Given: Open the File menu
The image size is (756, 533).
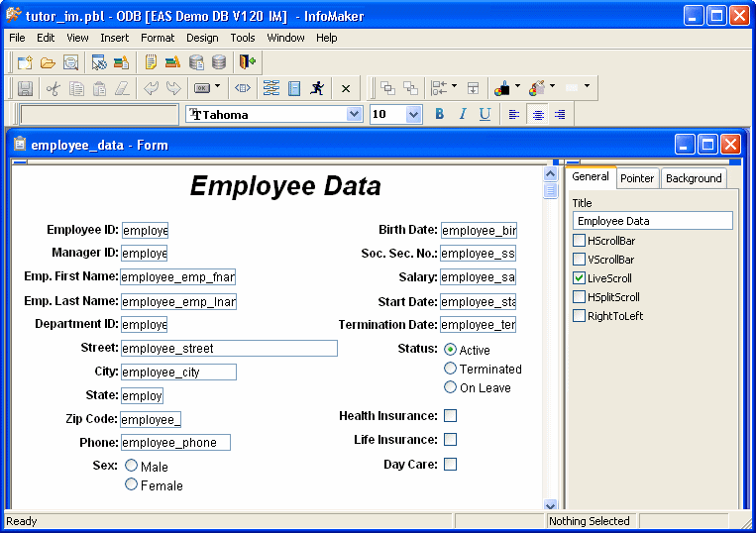Looking at the screenshot, I should tap(17, 38).
